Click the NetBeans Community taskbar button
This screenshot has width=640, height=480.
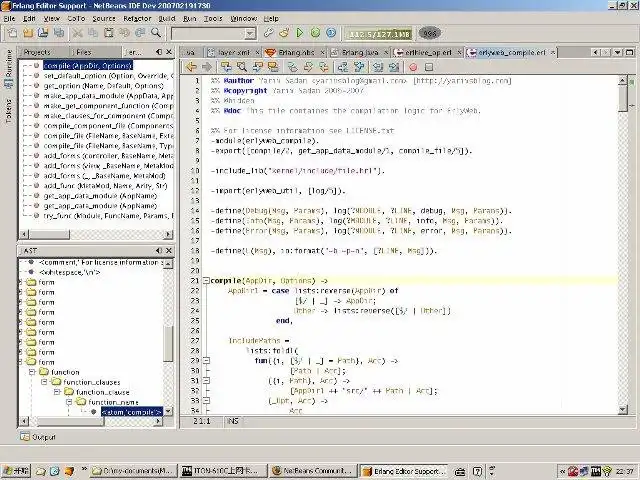pos(313,471)
